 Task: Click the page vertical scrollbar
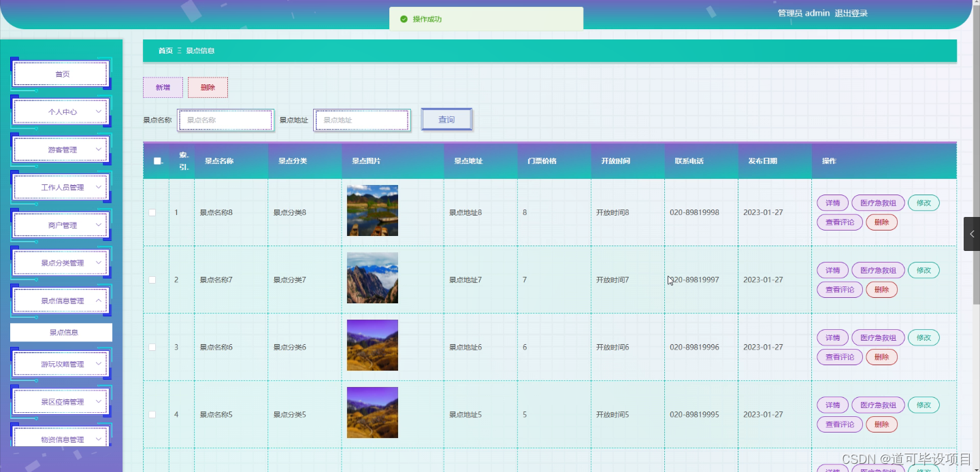977,156
